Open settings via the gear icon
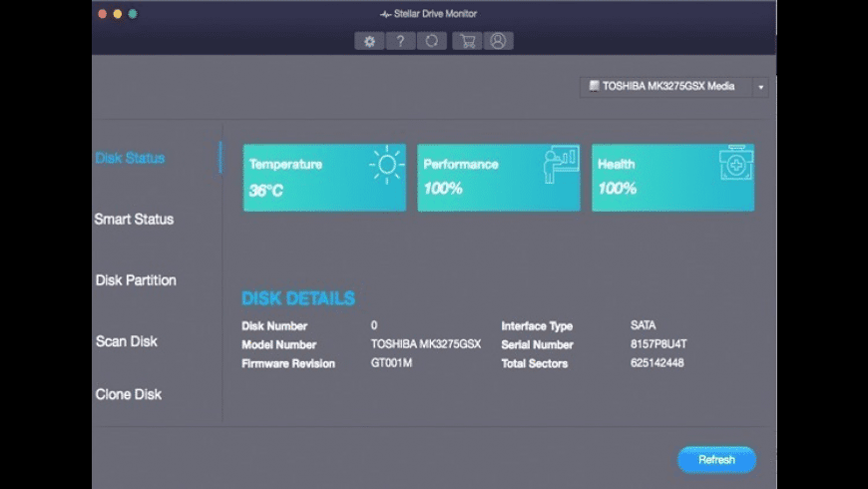The image size is (868, 489). [369, 41]
